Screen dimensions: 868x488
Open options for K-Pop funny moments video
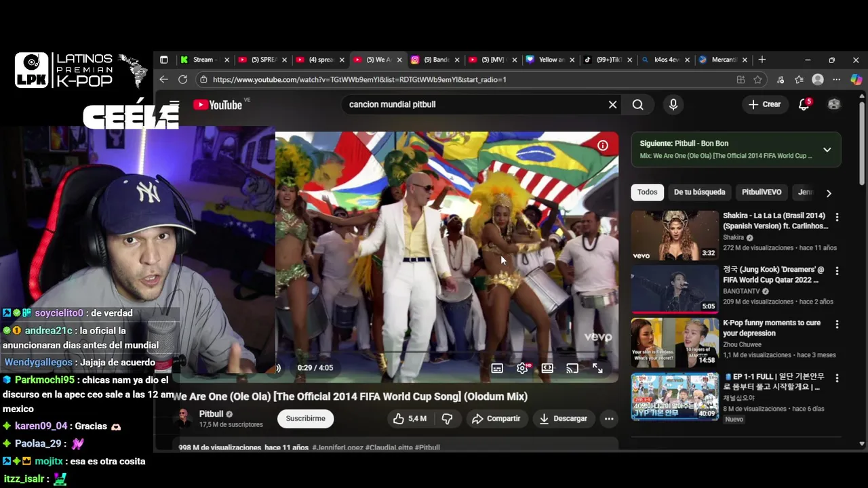[x=837, y=324]
